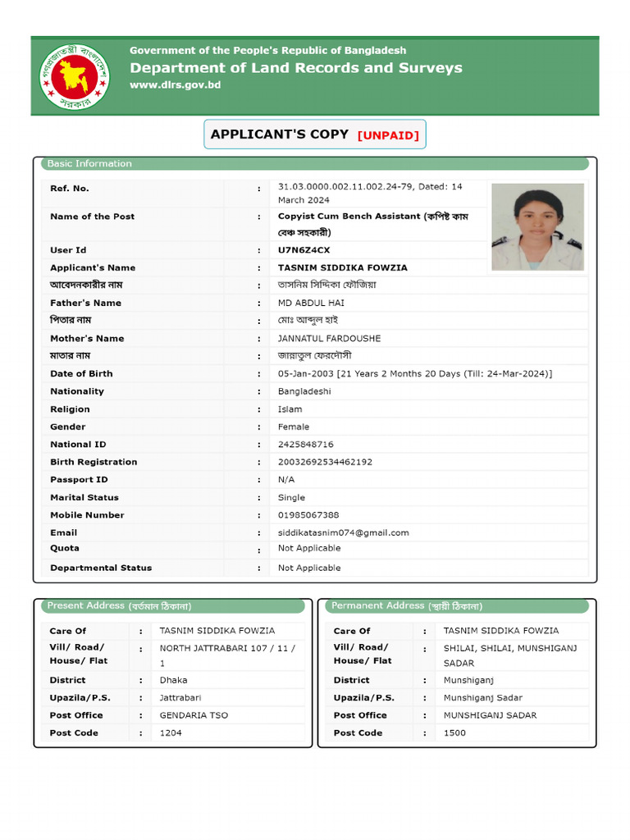630x840 pixels.
Task: Select permanent post office MUNSHIGANJ SADAR
Action: tap(491, 715)
